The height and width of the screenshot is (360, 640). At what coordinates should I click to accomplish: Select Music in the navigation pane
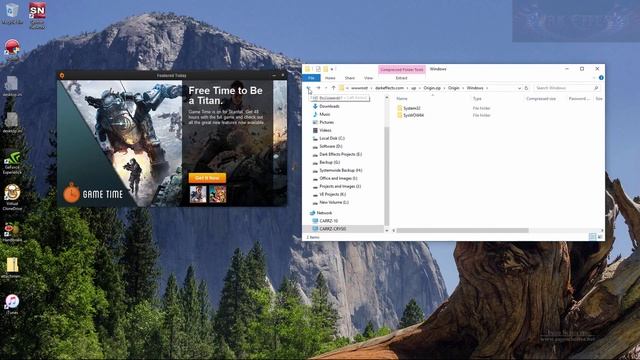tap(321, 114)
